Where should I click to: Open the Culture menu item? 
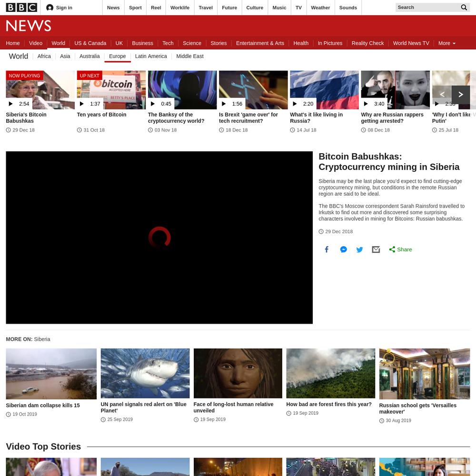pyautogui.click(x=255, y=8)
